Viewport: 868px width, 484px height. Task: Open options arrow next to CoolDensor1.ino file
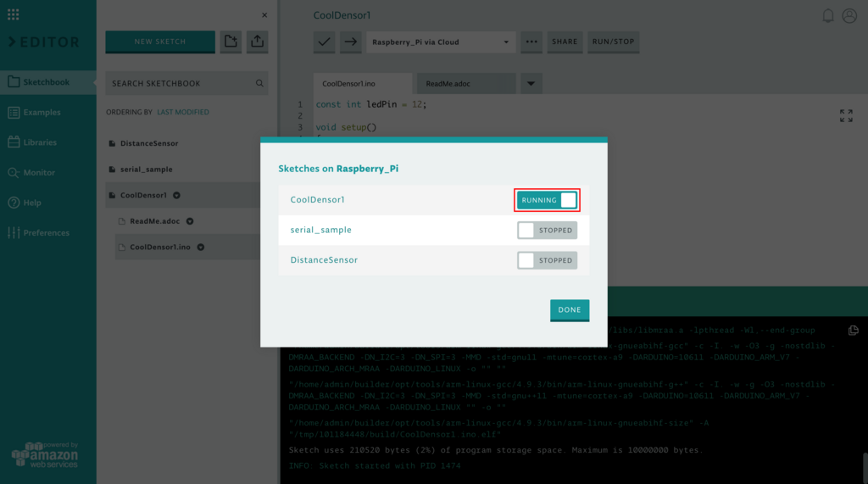pyautogui.click(x=201, y=247)
